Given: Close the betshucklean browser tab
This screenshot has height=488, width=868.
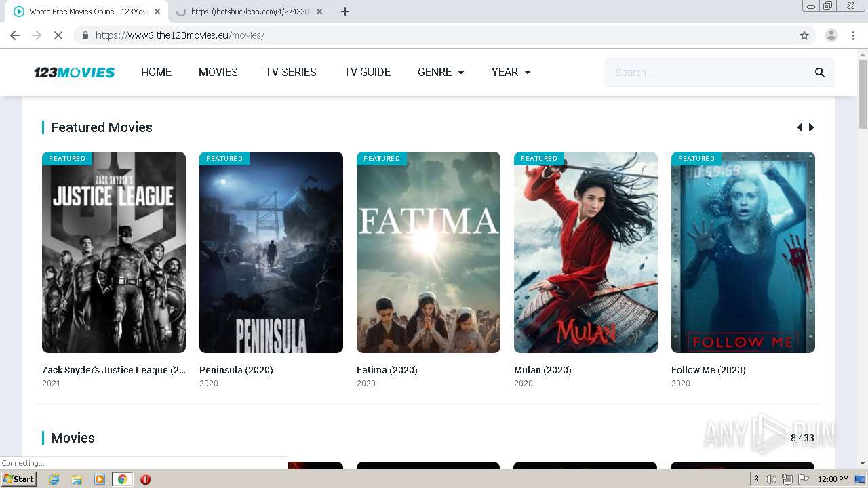Looking at the screenshot, I should pos(319,12).
